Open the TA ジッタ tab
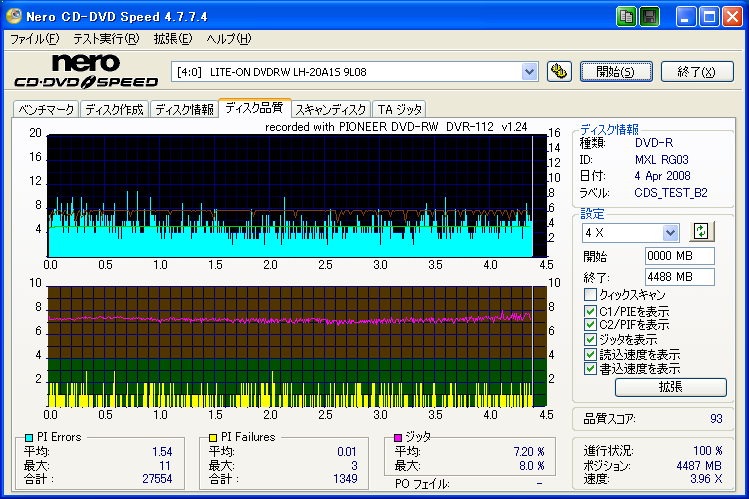Viewport: 749px width, 499px height. (399, 109)
